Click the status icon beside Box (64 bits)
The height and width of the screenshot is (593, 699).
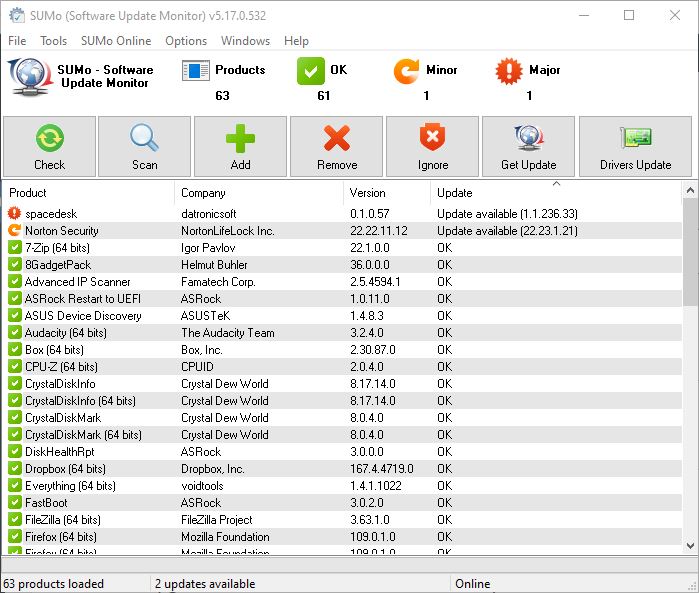14,349
